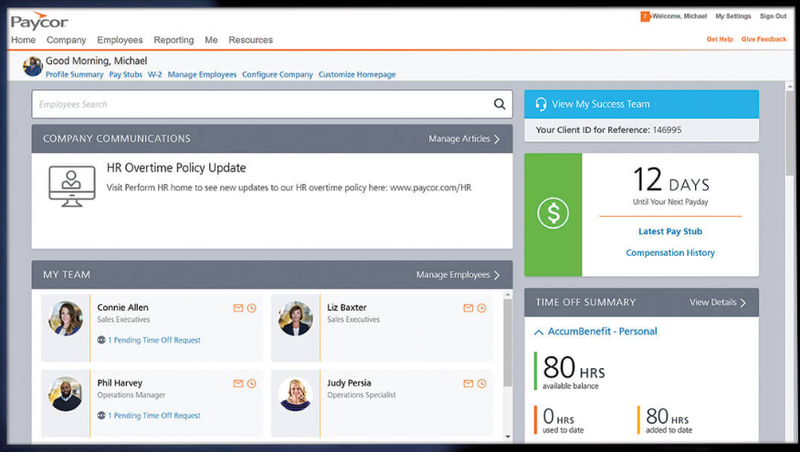Click Manage Employees quick link under greeting
800x452 pixels.
tap(202, 74)
